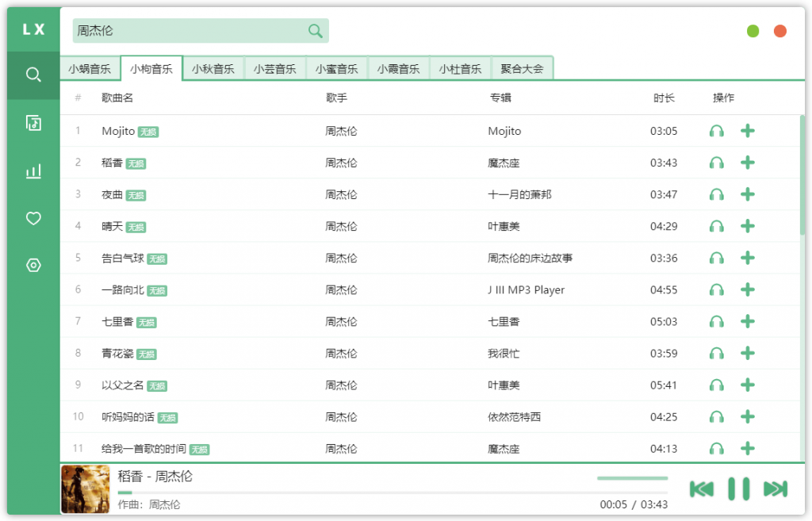The height and width of the screenshot is (521, 812).
Task: Click the album art thumbnail
Action: (x=85, y=488)
